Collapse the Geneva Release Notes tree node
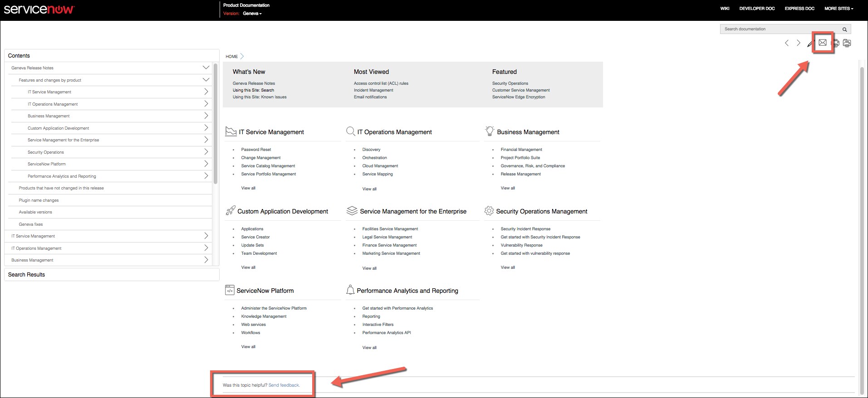The image size is (868, 398). click(x=206, y=68)
